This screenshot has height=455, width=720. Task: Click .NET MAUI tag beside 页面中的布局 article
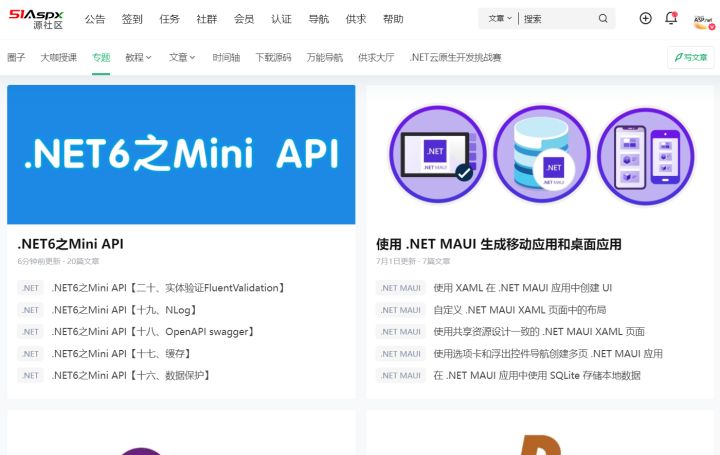click(x=401, y=310)
